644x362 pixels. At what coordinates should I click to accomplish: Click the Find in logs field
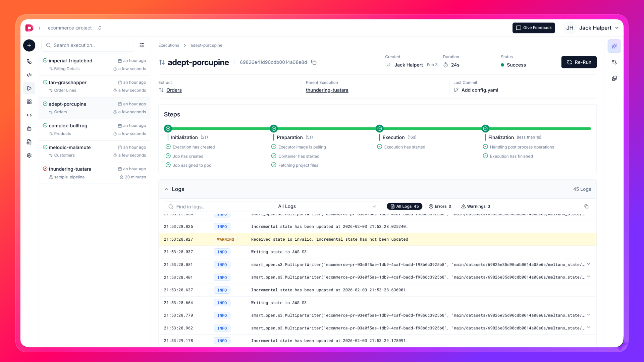click(x=217, y=206)
